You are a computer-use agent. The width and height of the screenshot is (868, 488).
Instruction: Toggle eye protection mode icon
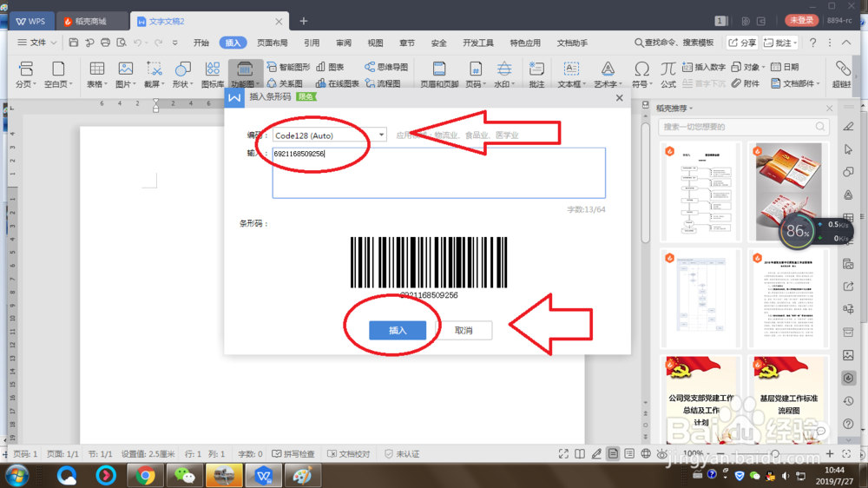[x=662, y=453]
